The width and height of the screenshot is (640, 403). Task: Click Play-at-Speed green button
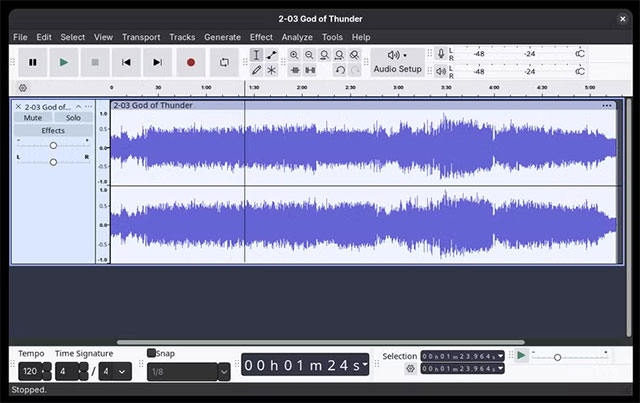(x=521, y=356)
